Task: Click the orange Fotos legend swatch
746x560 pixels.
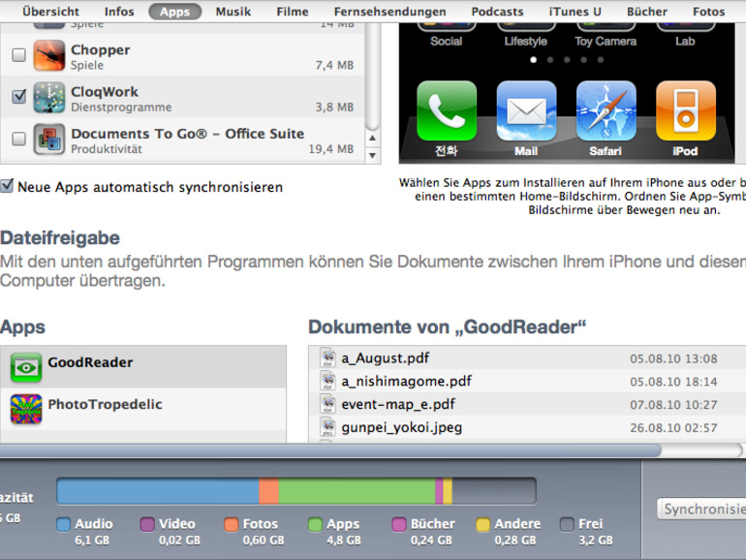Action: pyautogui.click(x=232, y=524)
